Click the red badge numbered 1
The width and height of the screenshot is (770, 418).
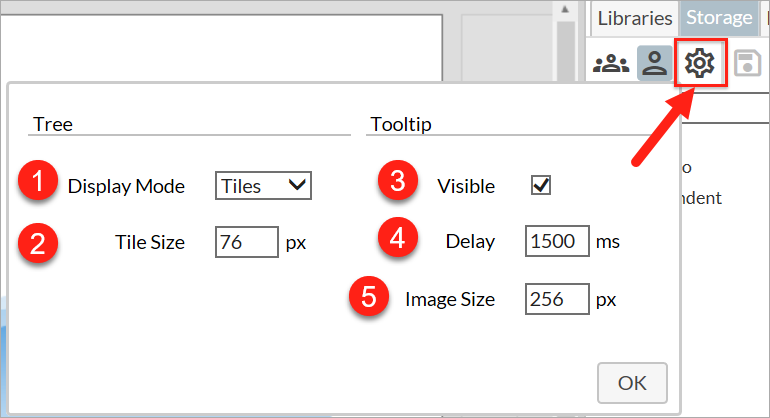(x=38, y=183)
